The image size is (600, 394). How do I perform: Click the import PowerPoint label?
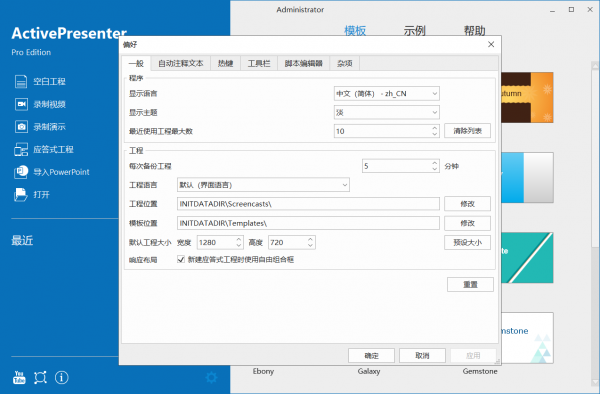click(61, 172)
